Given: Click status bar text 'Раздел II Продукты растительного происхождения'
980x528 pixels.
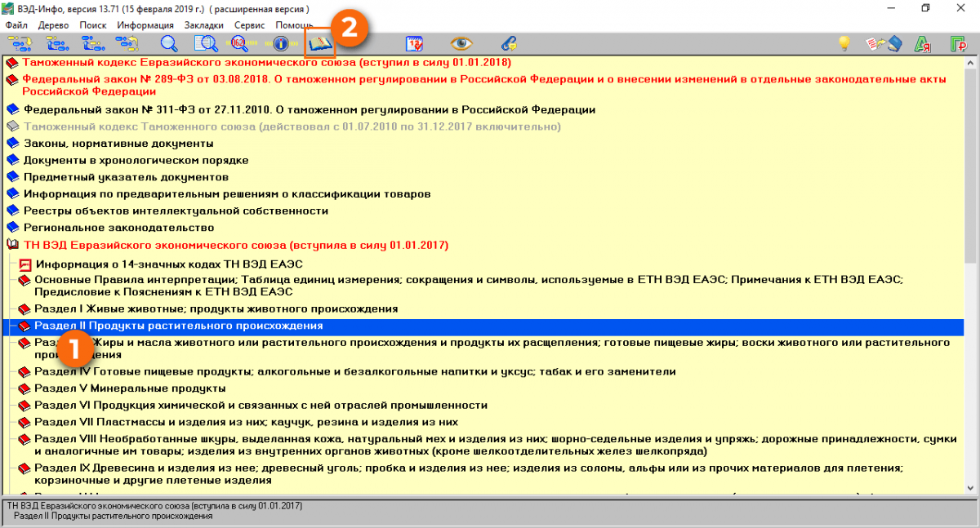Looking at the screenshot, I should coord(114,517).
